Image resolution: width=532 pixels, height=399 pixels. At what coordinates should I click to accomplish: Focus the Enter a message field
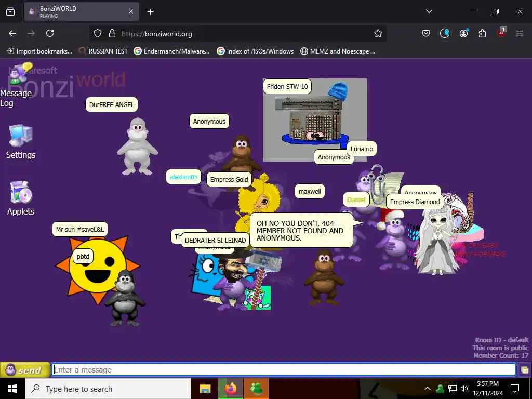pyautogui.click(x=284, y=369)
